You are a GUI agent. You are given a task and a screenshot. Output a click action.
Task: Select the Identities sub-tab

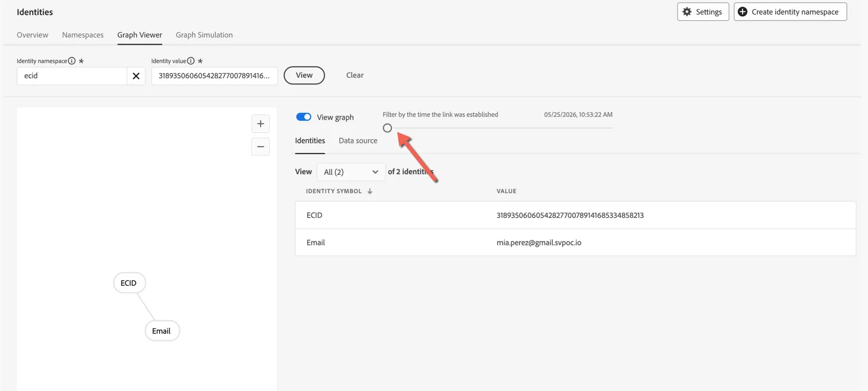pos(310,140)
